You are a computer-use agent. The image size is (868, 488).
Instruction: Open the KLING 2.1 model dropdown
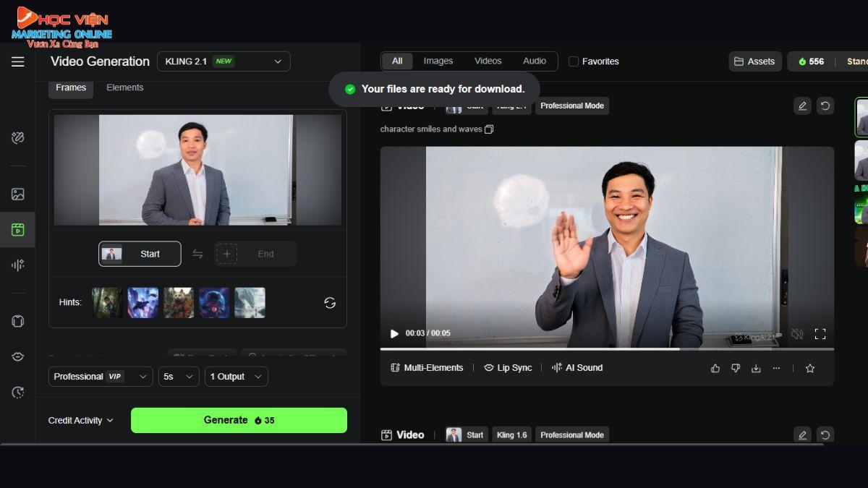[224, 61]
